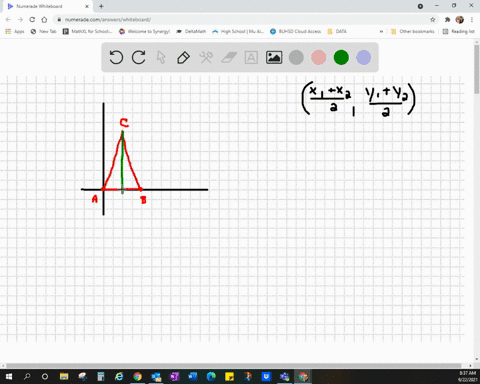
Task: Open Internet Explorer from taskbar
Action: [119, 377]
